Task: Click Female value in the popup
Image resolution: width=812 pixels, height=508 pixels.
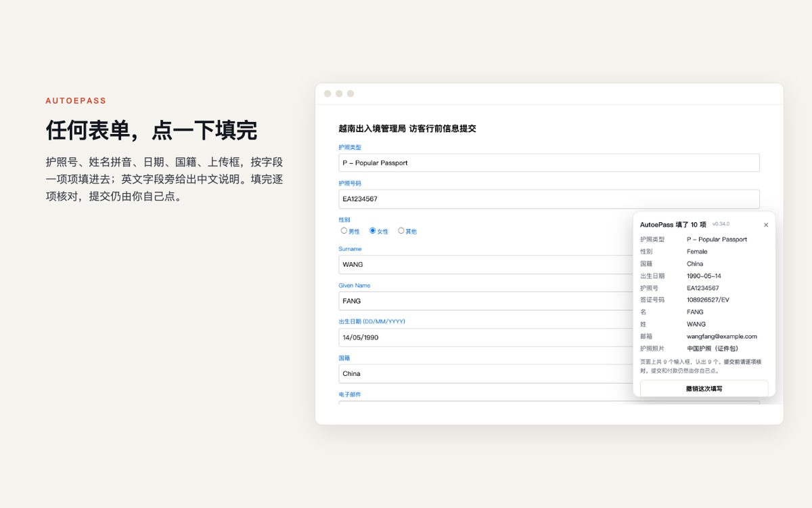Action: (x=697, y=251)
